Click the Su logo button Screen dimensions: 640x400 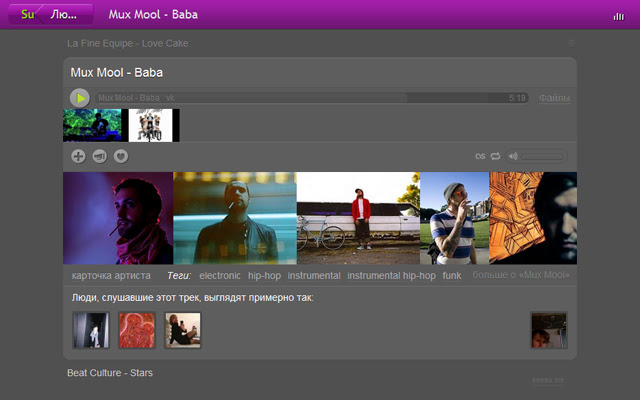[x=27, y=15]
